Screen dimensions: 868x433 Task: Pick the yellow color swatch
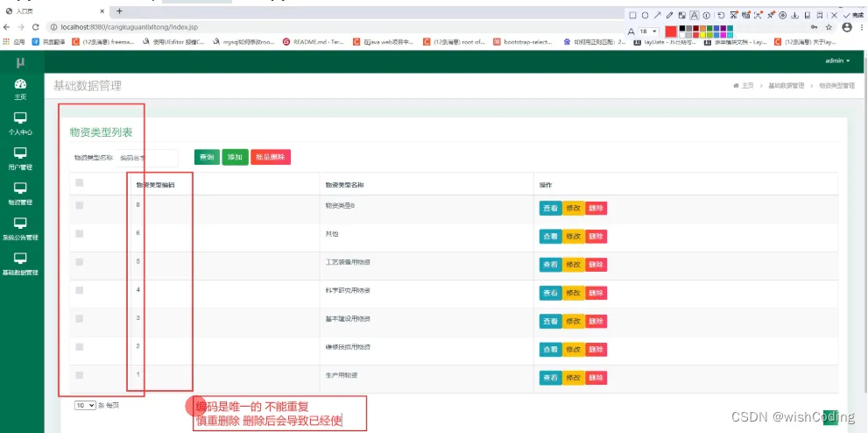click(703, 35)
